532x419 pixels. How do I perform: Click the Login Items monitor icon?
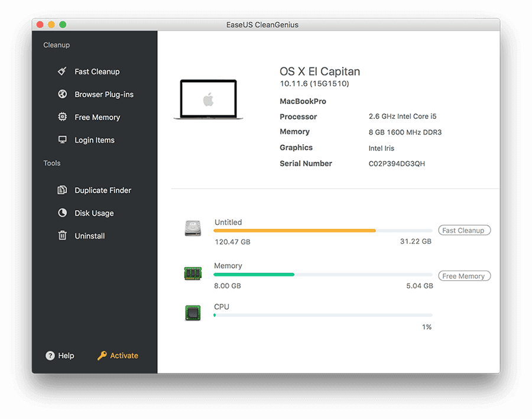point(63,140)
